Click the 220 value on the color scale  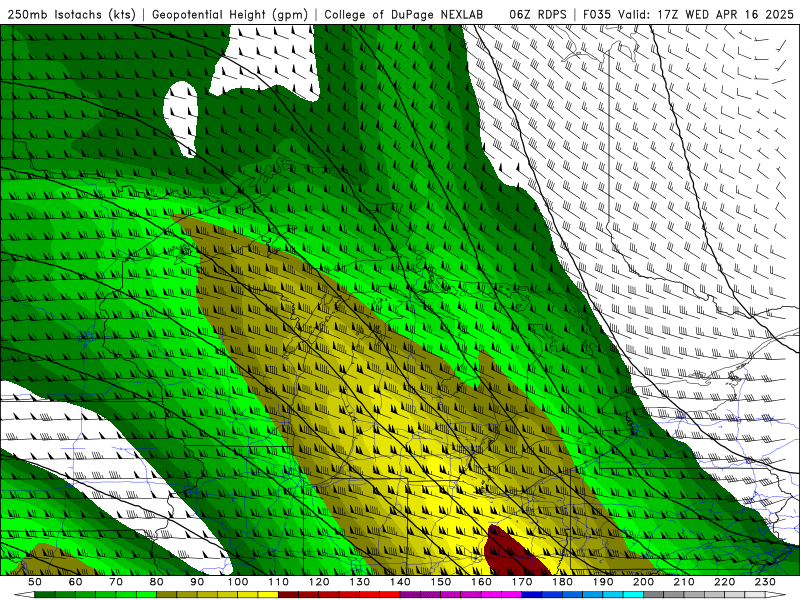click(x=725, y=582)
